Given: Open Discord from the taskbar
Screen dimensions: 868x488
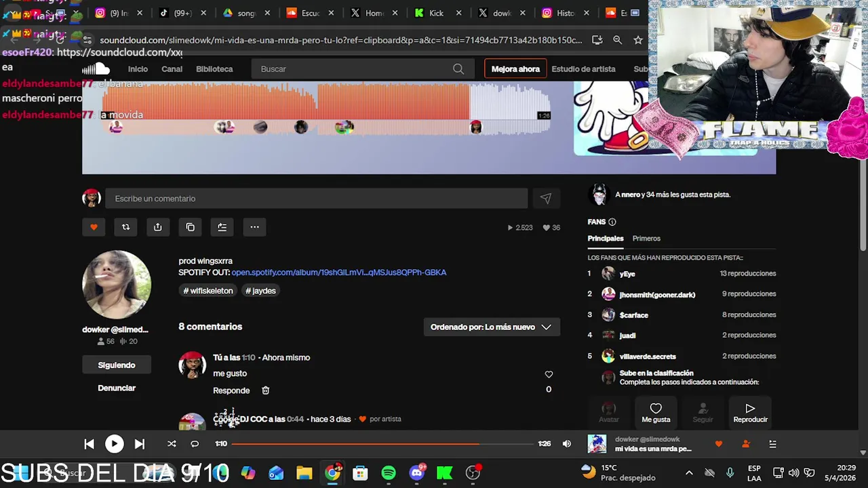Looking at the screenshot, I should [x=417, y=472].
